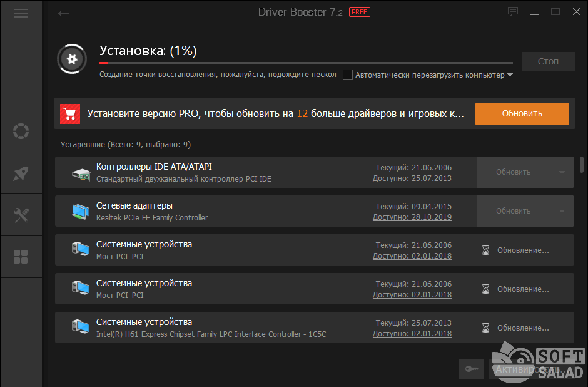Click the Устаревшие count header text
Screen dimensions: 588x387
point(126,145)
